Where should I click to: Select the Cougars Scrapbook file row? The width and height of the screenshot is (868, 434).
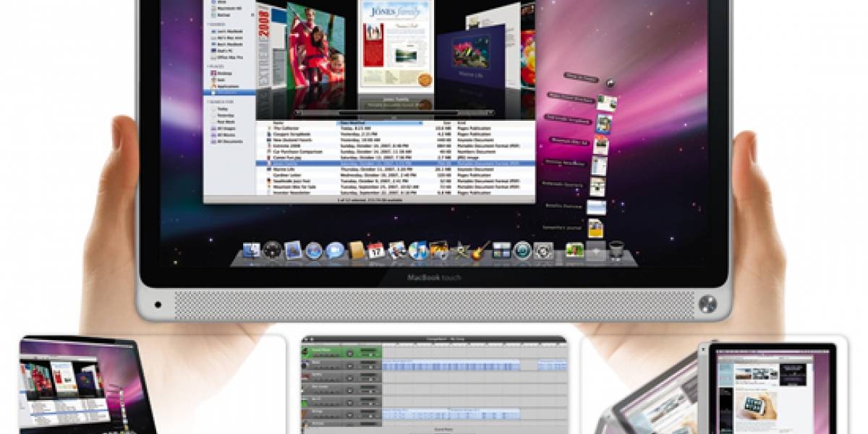[x=396, y=134]
